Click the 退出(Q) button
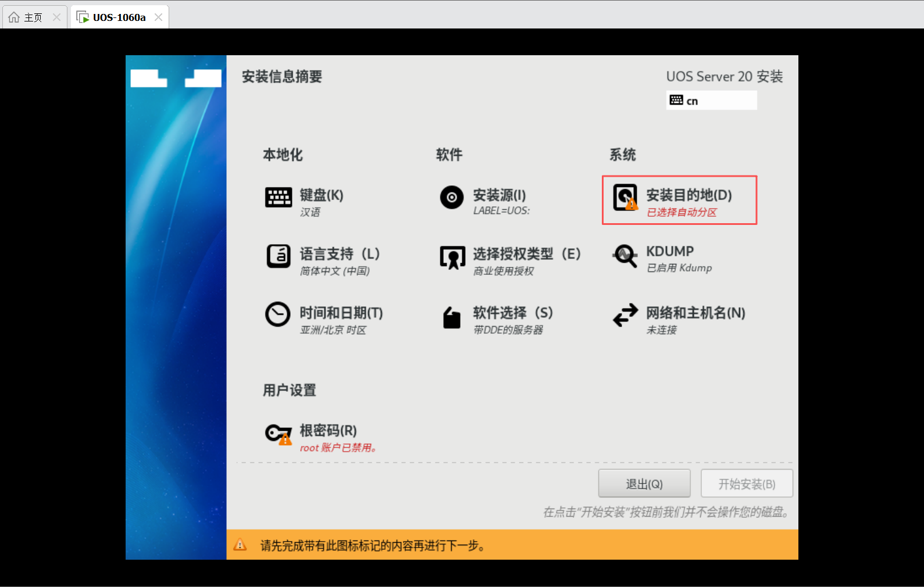924x587 pixels. [644, 484]
